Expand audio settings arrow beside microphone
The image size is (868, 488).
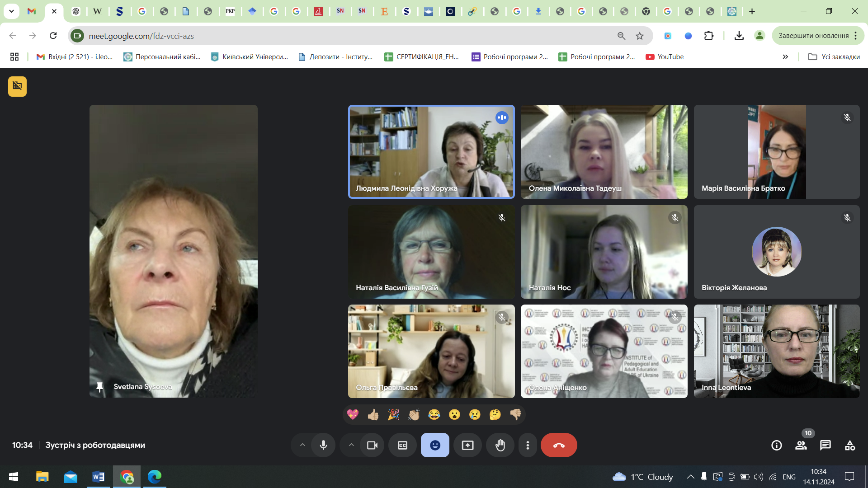click(x=302, y=445)
